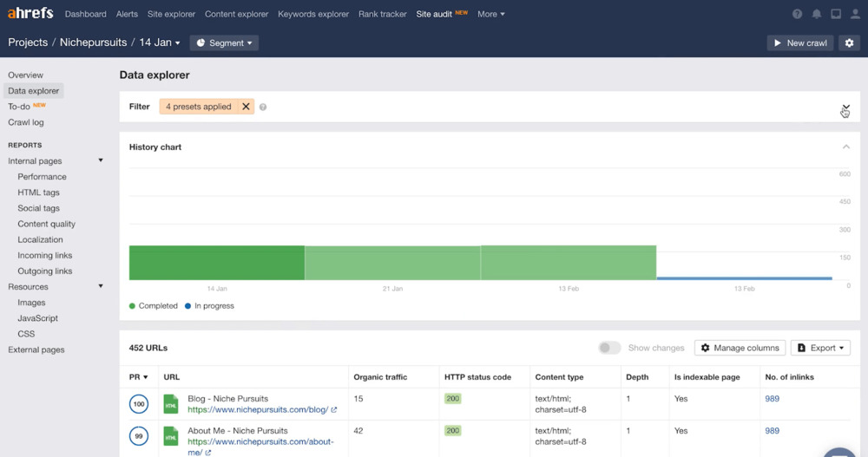Image resolution: width=868 pixels, height=457 pixels.
Task: Click the blue in-progress 13 Feb bar
Action: point(745,278)
